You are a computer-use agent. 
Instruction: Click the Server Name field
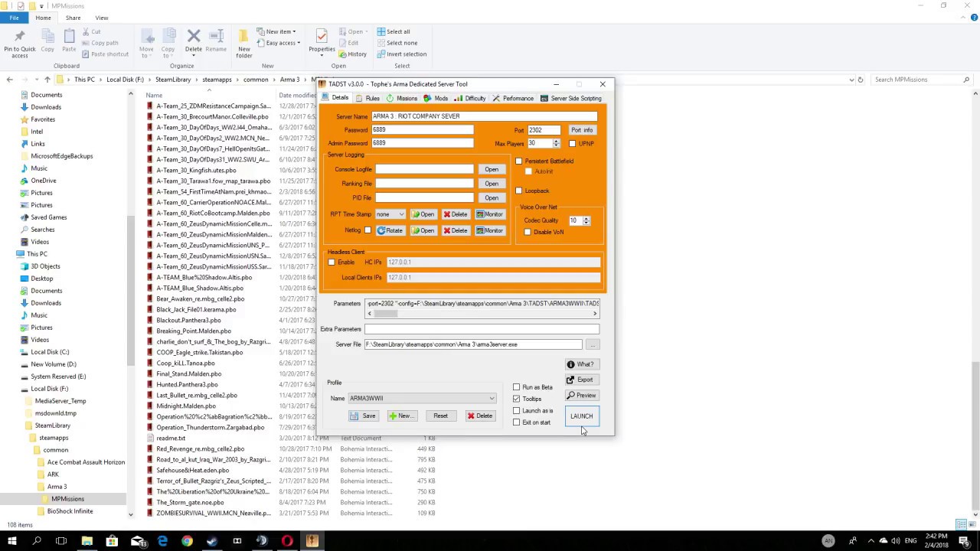(x=484, y=116)
